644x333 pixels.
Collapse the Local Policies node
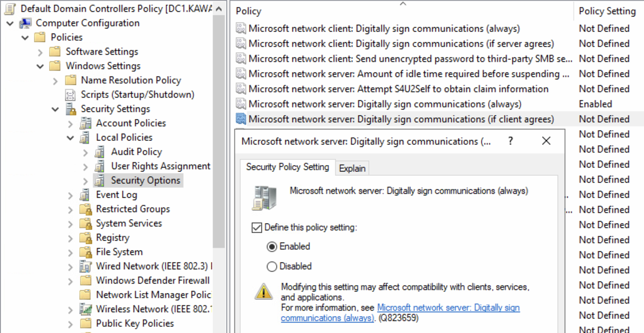[x=70, y=138]
